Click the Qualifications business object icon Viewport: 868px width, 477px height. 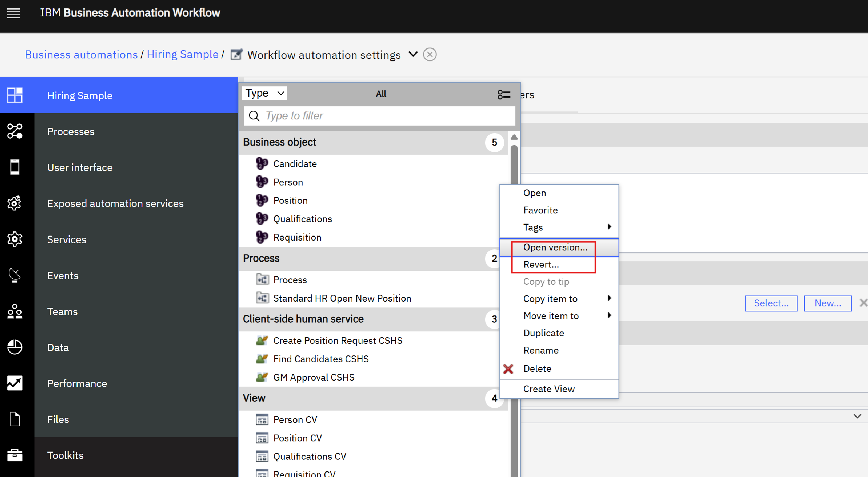click(x=261, y=219)
